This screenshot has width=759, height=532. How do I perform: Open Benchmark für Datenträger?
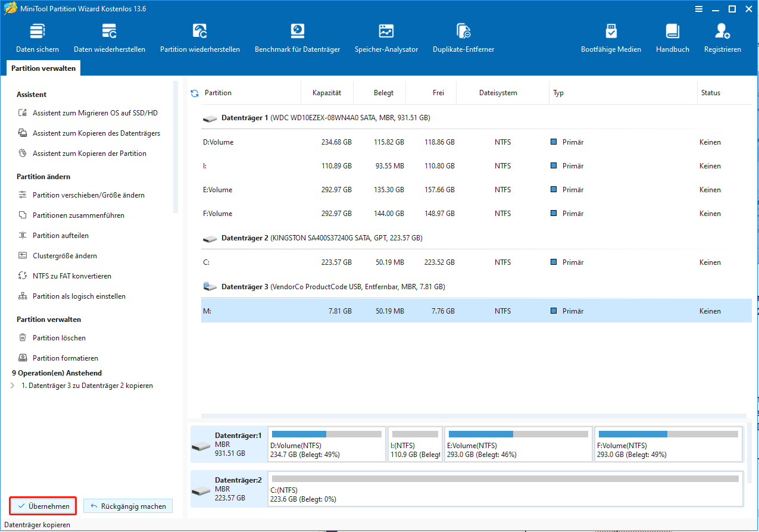pyautogui.click(x=297, y=39)
